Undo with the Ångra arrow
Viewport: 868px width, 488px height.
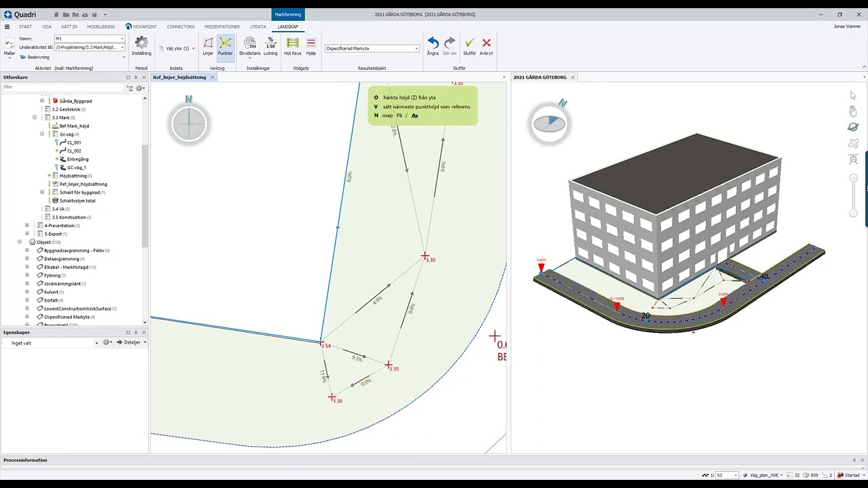pyautogui.click(x=433, y=46)
